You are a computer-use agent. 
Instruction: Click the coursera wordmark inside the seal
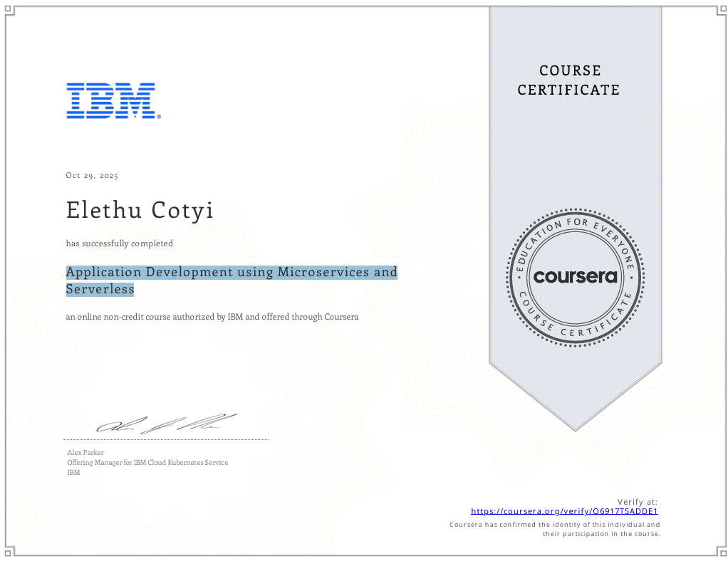point(574,278)
